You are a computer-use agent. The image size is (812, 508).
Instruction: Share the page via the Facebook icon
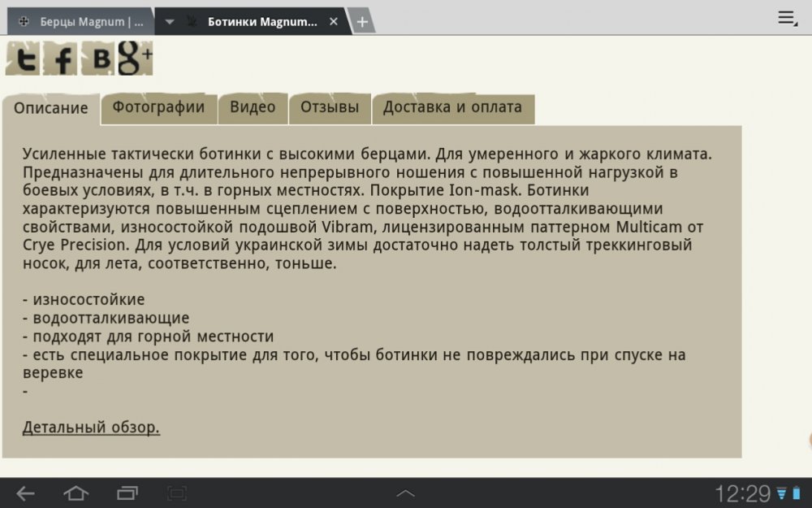[60, 59]
